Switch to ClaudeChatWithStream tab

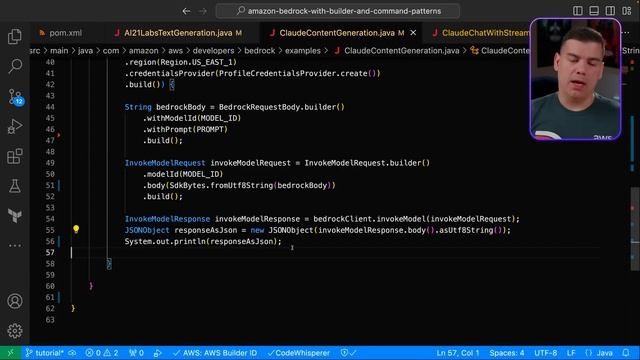(x=480, y=33)
